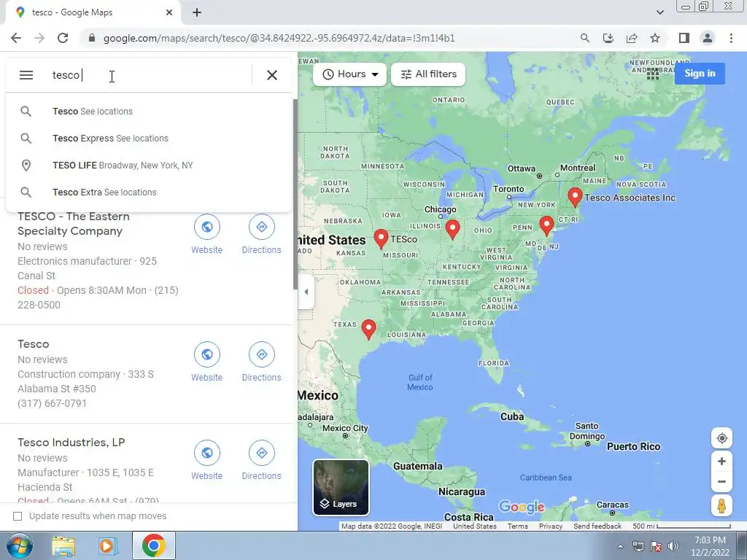The image size is (747, 560).
Task: Open Website for Tesco Industries, LP
Action: pyautogui.click(x=206, y=461)
